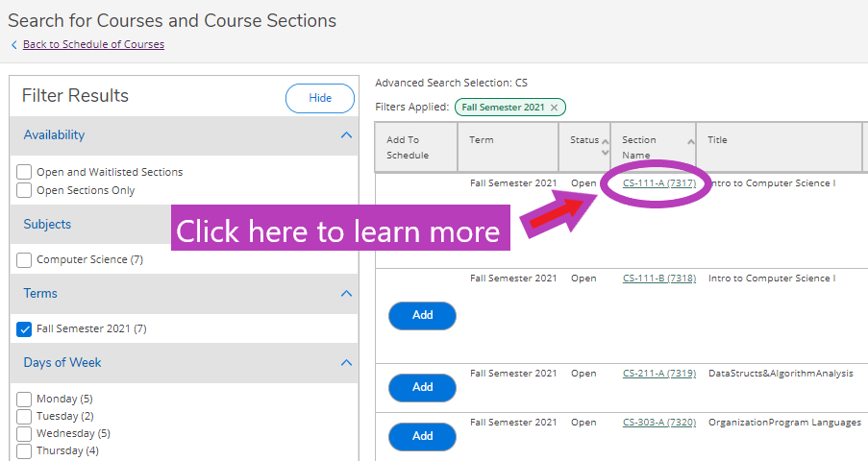This screenshot has height=461, width=868.
Task: Collapse the Days of Week filter section
Action: coord(347,362)
